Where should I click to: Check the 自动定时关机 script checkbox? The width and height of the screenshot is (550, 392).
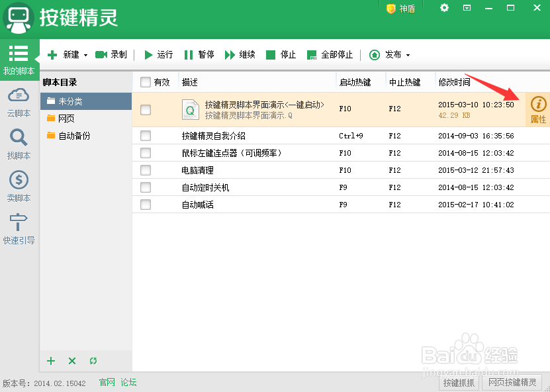tap(146, 187)
